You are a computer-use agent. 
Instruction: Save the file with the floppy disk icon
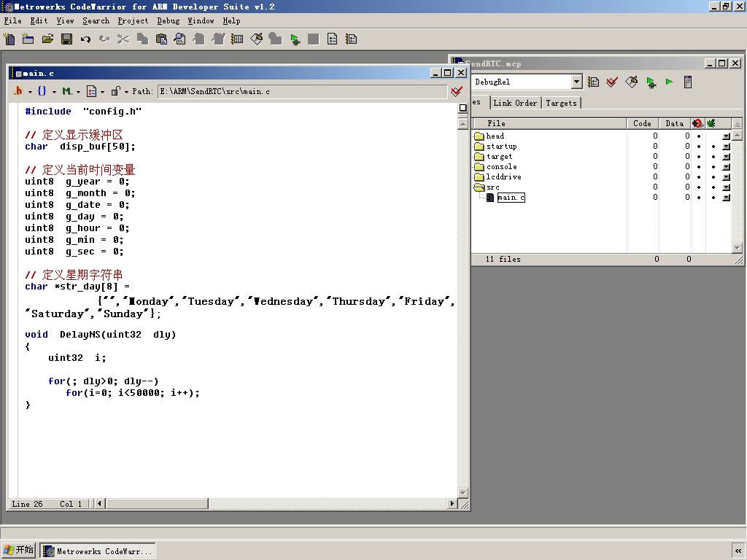(x=66, y=39)
